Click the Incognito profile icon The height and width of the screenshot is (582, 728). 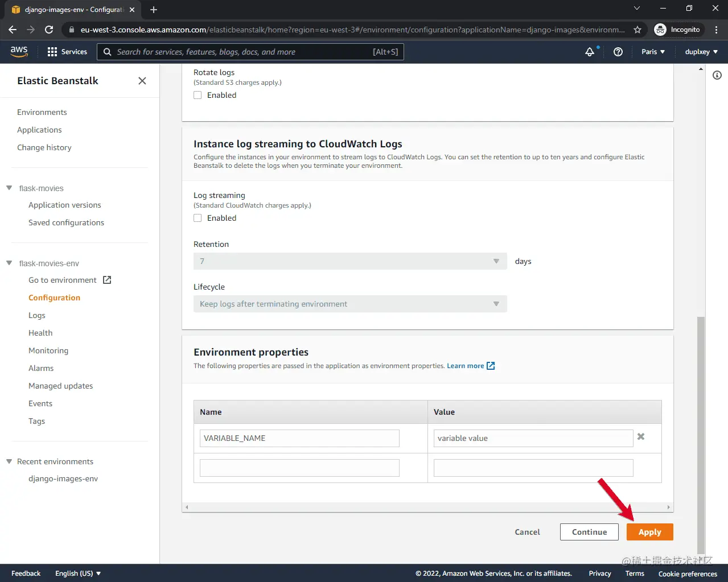660,29
